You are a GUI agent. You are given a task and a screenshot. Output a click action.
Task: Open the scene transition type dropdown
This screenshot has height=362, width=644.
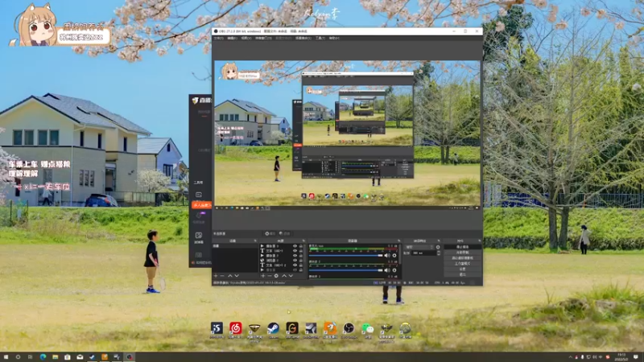click(419, 247)
